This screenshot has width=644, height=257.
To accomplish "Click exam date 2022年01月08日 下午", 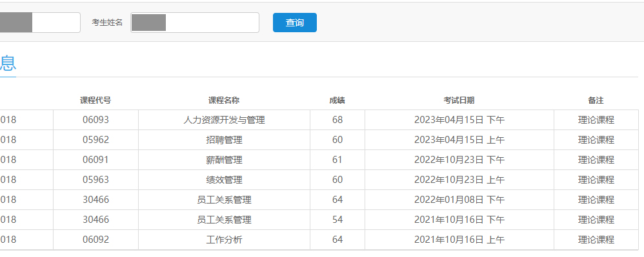I will (x=459, y=200).
